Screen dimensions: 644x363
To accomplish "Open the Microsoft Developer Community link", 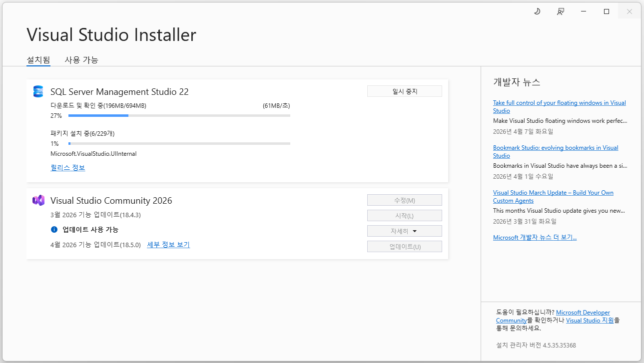I will pyautogui.click(x=553, y=317).
